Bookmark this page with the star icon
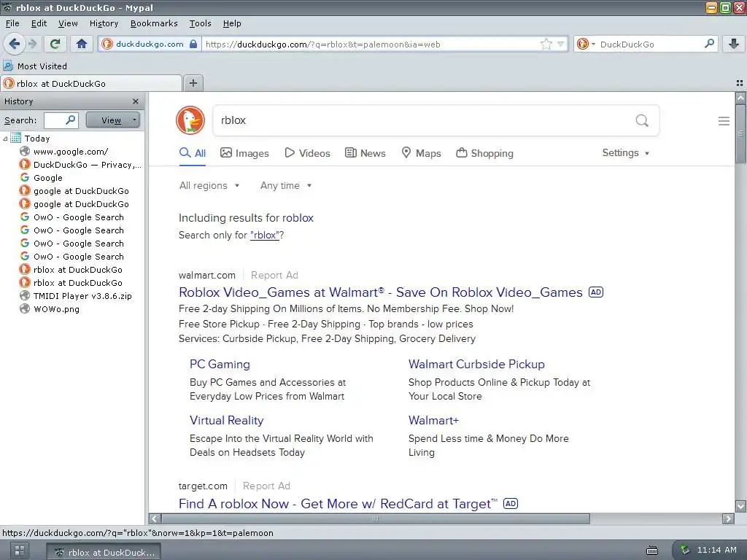The image size is (747, 560). pyautogui.click(x=546, y=44)
